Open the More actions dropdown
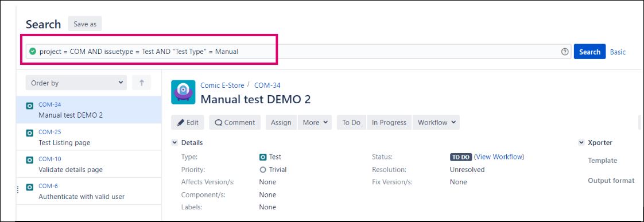Viewport: 644px width, 222px height. (315, 122)
